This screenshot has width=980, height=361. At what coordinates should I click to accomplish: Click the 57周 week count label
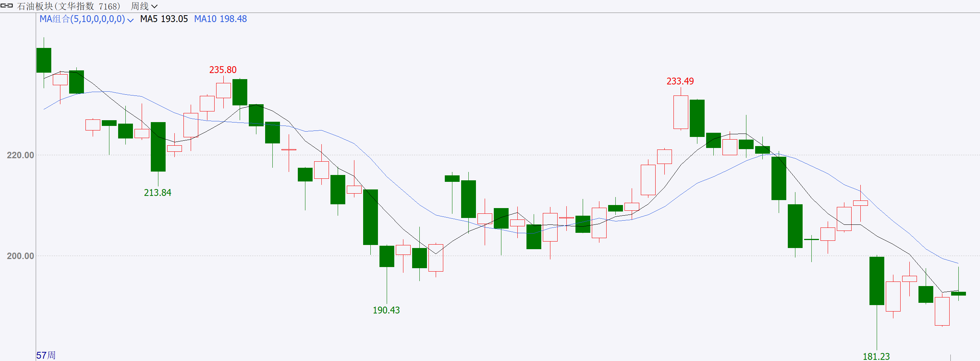pyautogui.click(x=46, y=355)
